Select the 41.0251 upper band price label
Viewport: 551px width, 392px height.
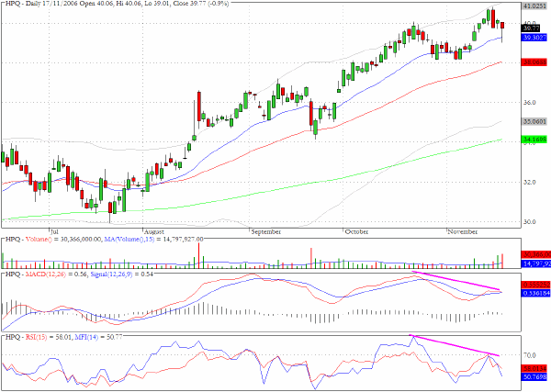[534, 6]
